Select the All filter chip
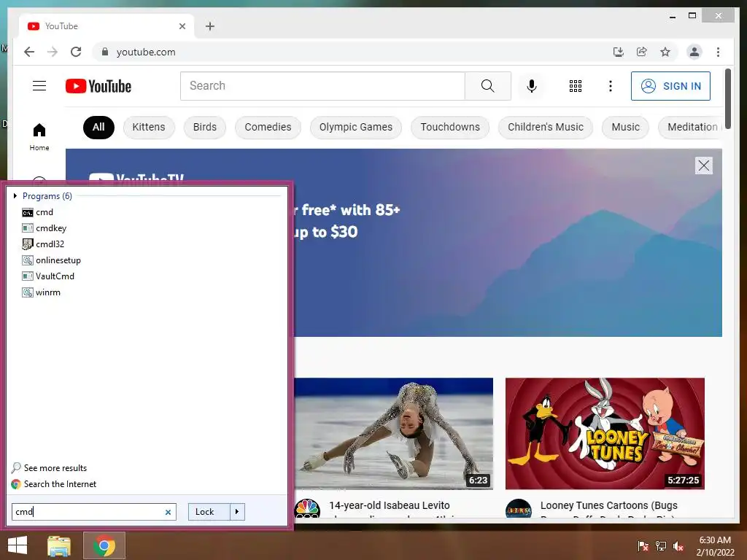Screen dimensions: 747x560 coord(98,127)
